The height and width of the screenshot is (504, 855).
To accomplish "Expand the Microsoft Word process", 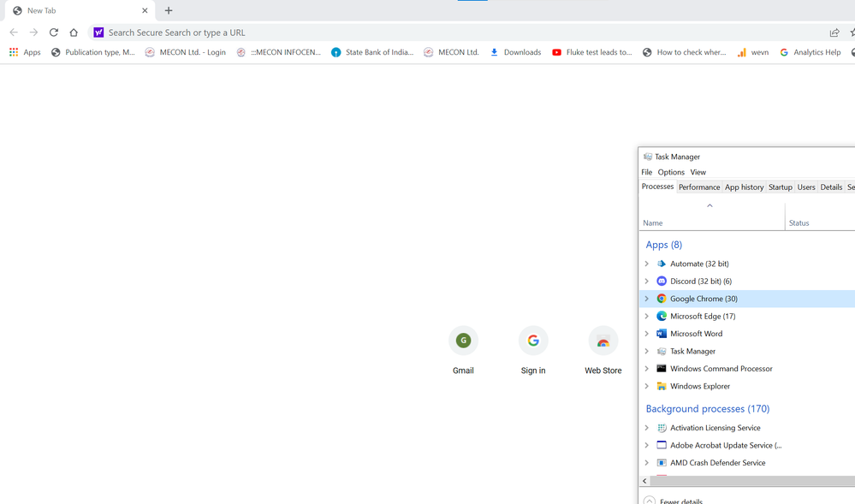I will (647, 333).
